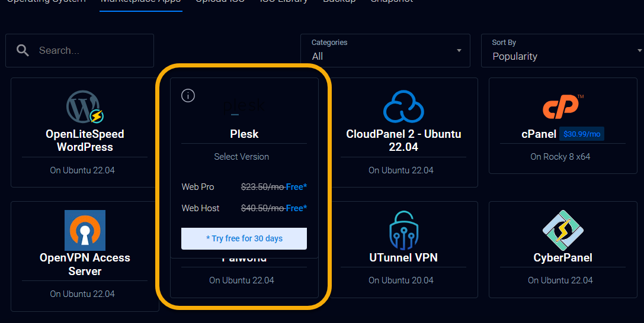Click the Try free for 30 days button
The width and height of the screenshot is (644, 323).
[x=244, y=238]
